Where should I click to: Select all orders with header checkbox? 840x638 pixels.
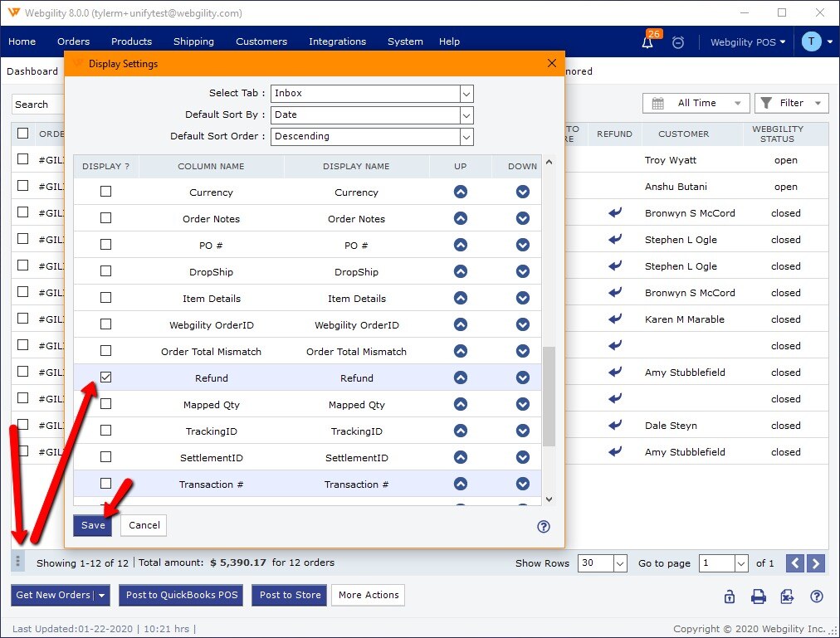[x=22, y=133]
